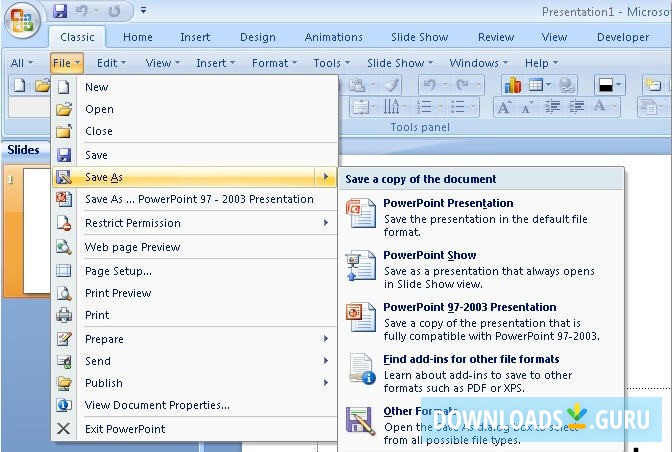
Task: Select slide 1 thumbnail in Slides pane
Action: coord(37,230)
